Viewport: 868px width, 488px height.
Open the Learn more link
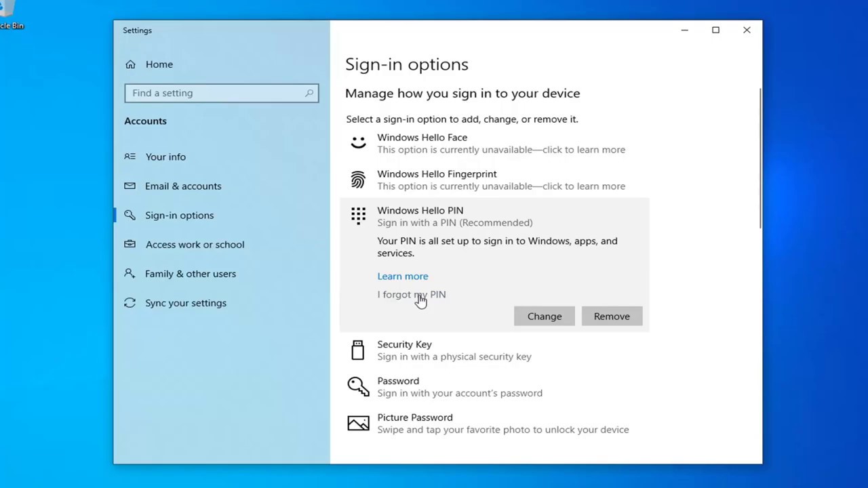[x=403, y=276]
